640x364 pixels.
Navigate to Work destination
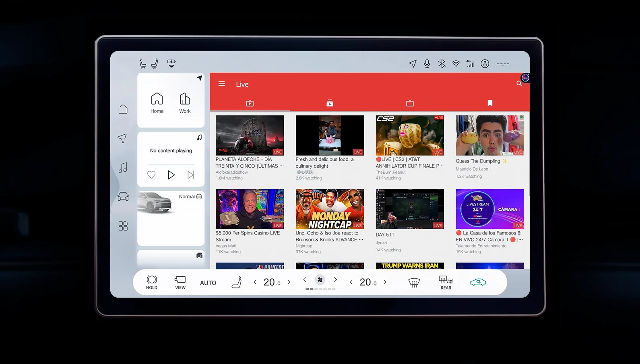[x=185, y=103]
